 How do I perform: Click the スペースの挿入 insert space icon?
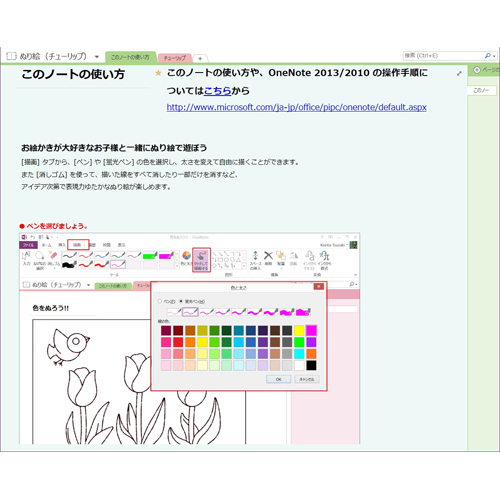coord(255,256)
